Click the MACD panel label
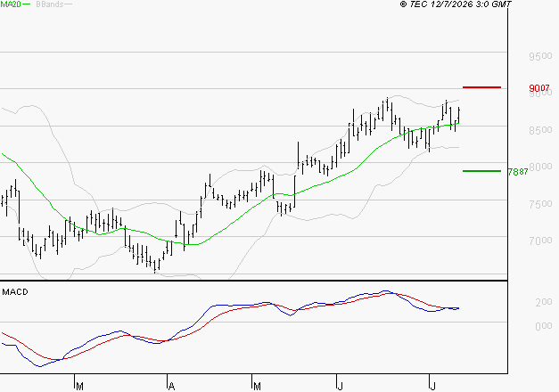This screenshot has height=392, width=559. (x=15, y=292)
